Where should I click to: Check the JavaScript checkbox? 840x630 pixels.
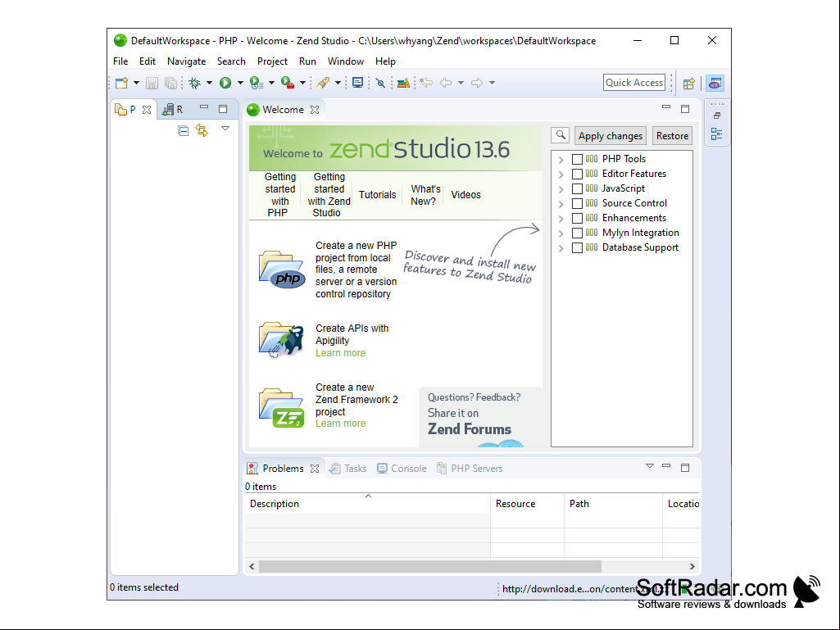578,188
